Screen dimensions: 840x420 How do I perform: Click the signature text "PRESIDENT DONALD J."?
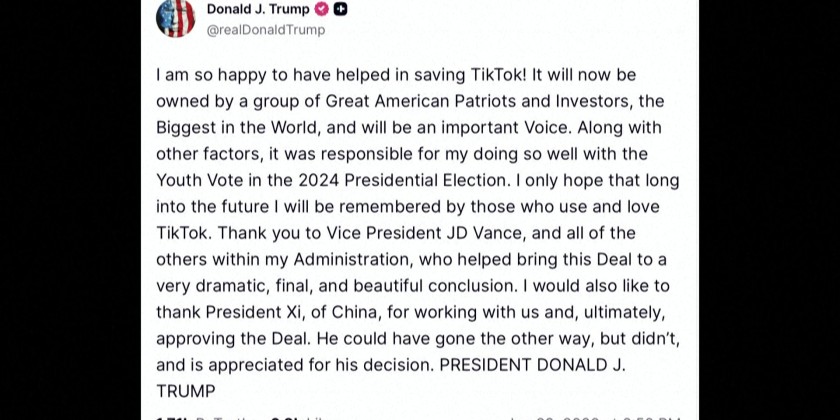click(532, 365)
